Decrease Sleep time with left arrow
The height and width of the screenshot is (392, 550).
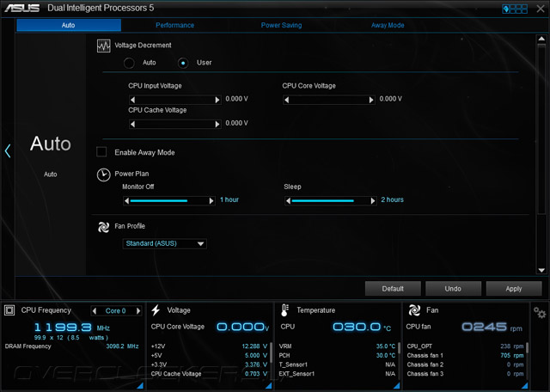point(289,201)
